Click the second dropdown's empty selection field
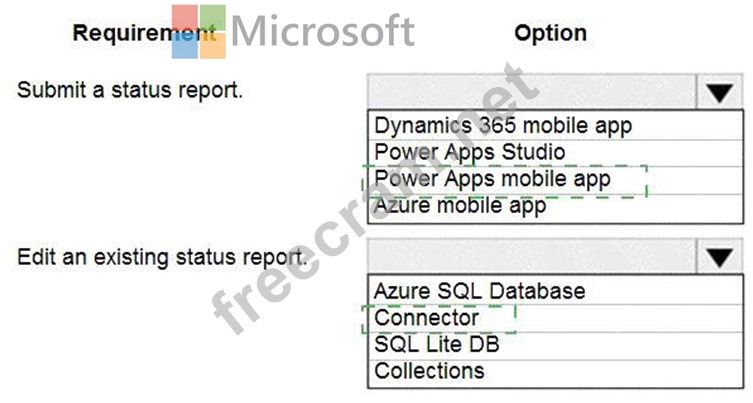The image size is (753, 403). point(532,256)
